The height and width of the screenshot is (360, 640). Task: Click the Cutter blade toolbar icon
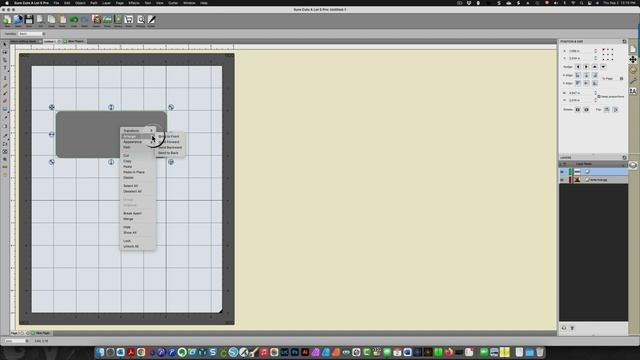coord(151,20)
